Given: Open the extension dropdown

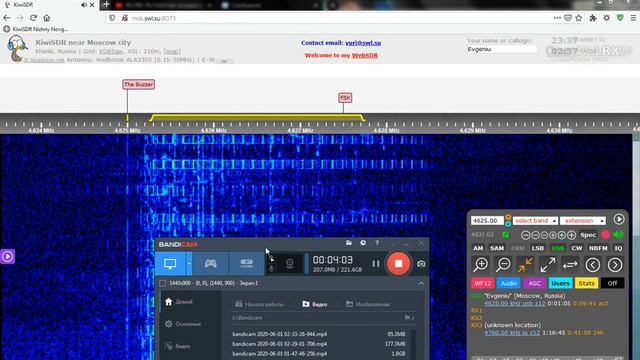Looking at the screenshot, I should click(x=583, y=220).
